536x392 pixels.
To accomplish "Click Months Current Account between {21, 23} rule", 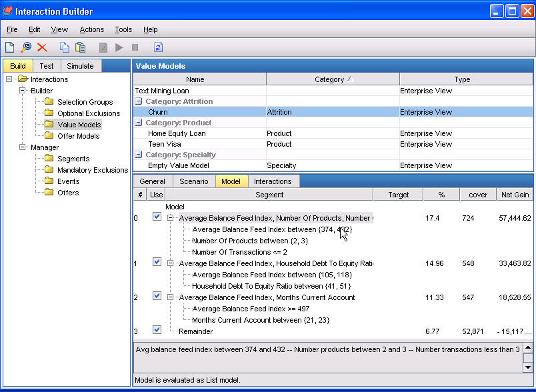I will click(261, 320).
